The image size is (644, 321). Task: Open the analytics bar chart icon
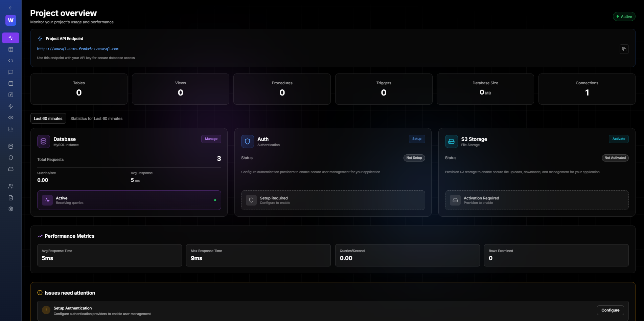coord(10,129)
